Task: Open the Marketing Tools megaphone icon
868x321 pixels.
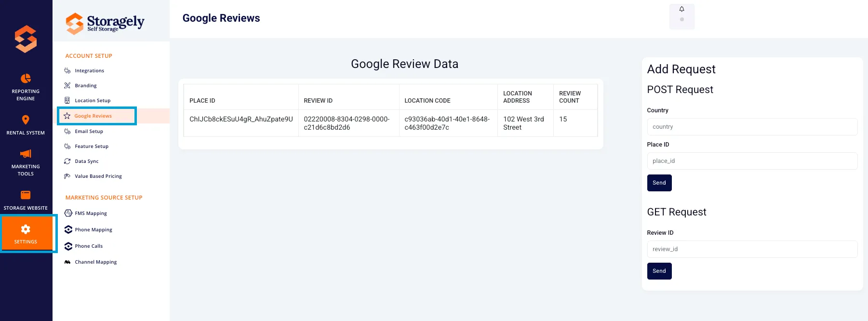Action: coord(26,154)
